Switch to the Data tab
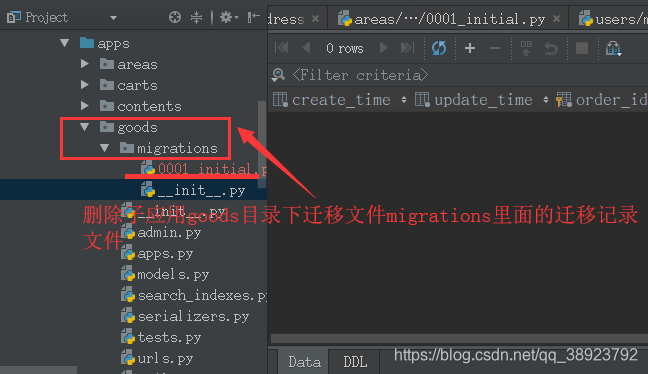The height and width of the screenshot is (374, 648). coord(305,362)
